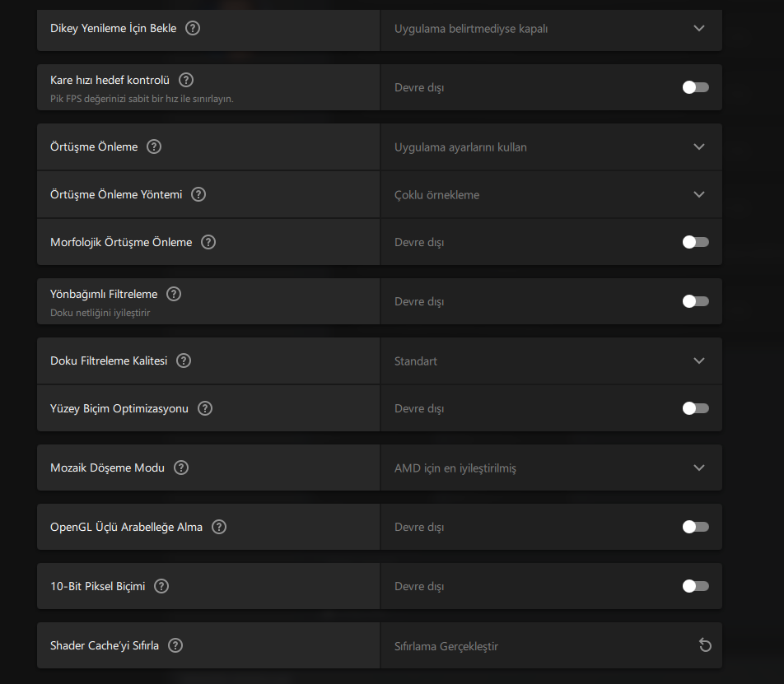Enable Kare hızı hedef kontrolü toggle
This screenshot has height=684, width=784.
pos(695,87)
